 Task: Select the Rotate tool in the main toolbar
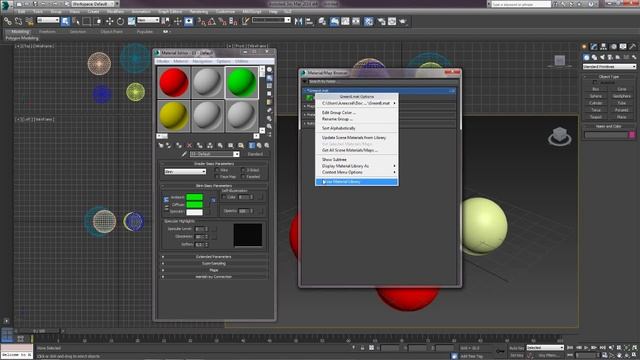(x=120, y=21)
